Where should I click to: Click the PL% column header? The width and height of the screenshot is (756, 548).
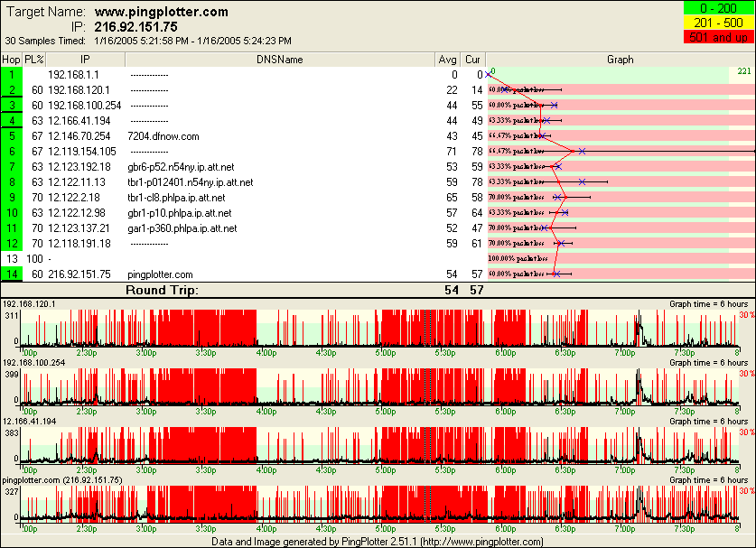point(34,60)
